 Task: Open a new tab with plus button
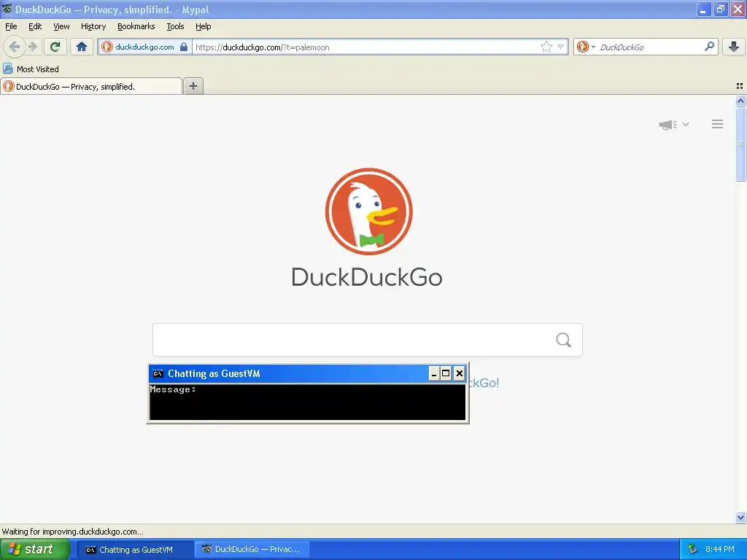[193, 86]
